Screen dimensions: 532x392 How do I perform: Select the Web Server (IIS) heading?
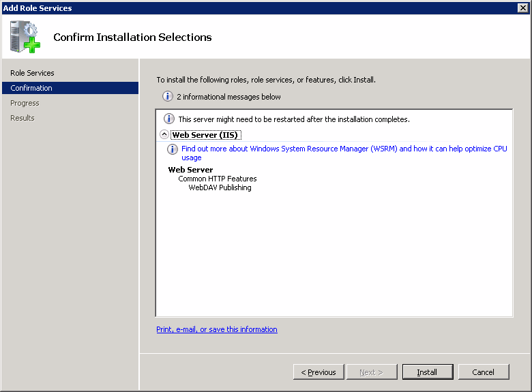(x=205, y=135)
